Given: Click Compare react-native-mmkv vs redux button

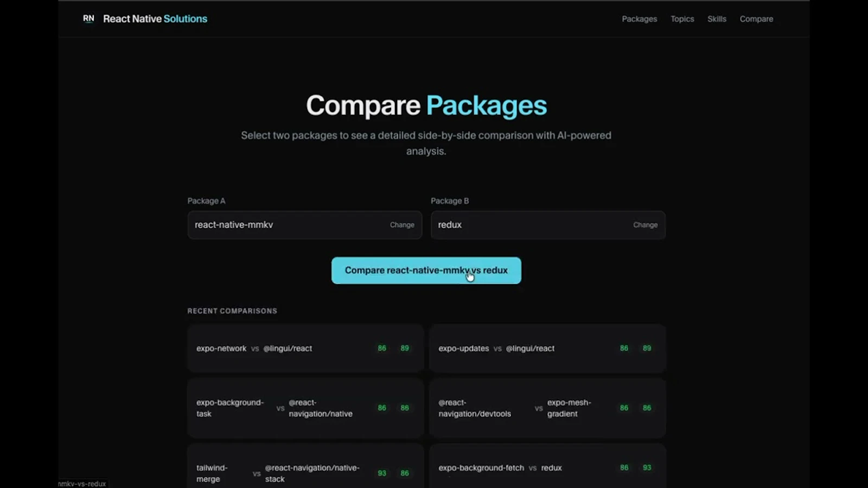Looking at the screenshot, I should [426, 270].
